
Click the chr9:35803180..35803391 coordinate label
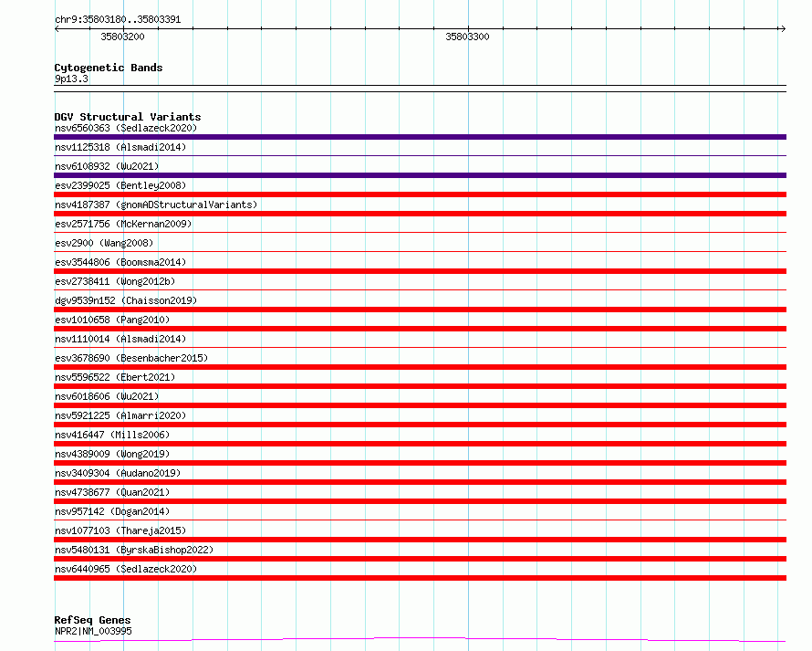pos(118,19)
